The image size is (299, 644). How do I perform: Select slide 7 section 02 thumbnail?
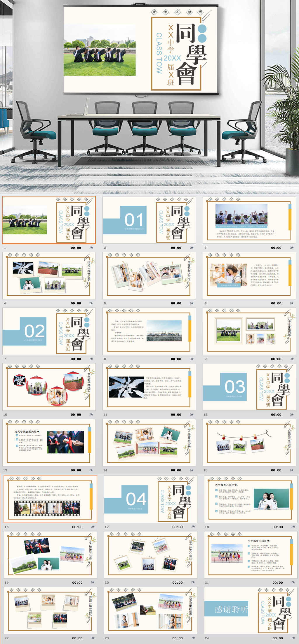pos(49,331)
